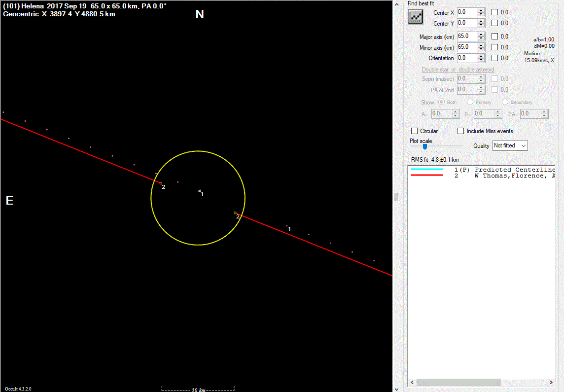Open the Quality dropdown showing Not fitted

(510, 145)
